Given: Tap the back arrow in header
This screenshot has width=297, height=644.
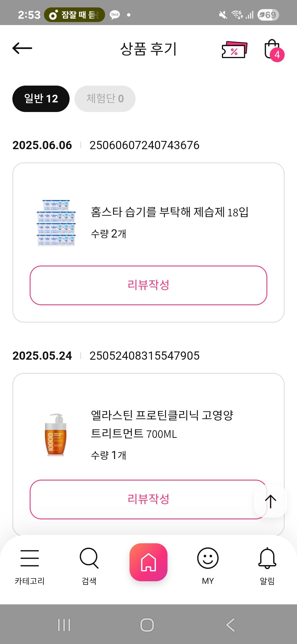Looking at the screenshot, I should pos(22,48).
